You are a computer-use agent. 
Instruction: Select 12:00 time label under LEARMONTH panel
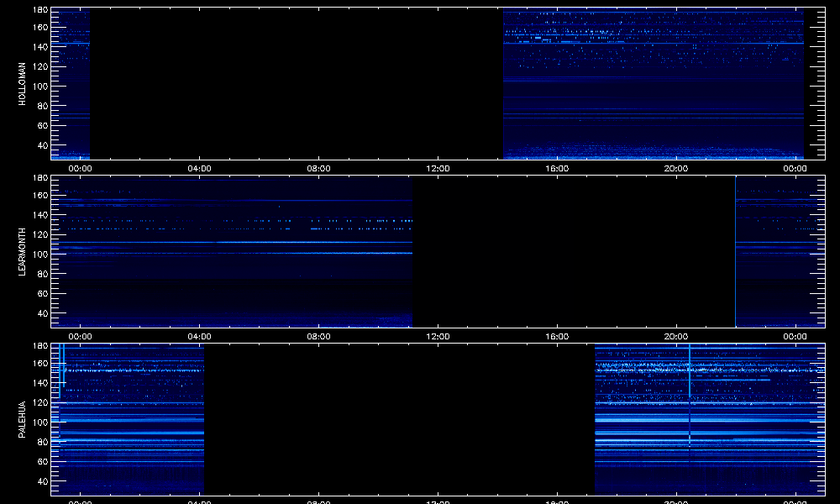pos(438,337)
